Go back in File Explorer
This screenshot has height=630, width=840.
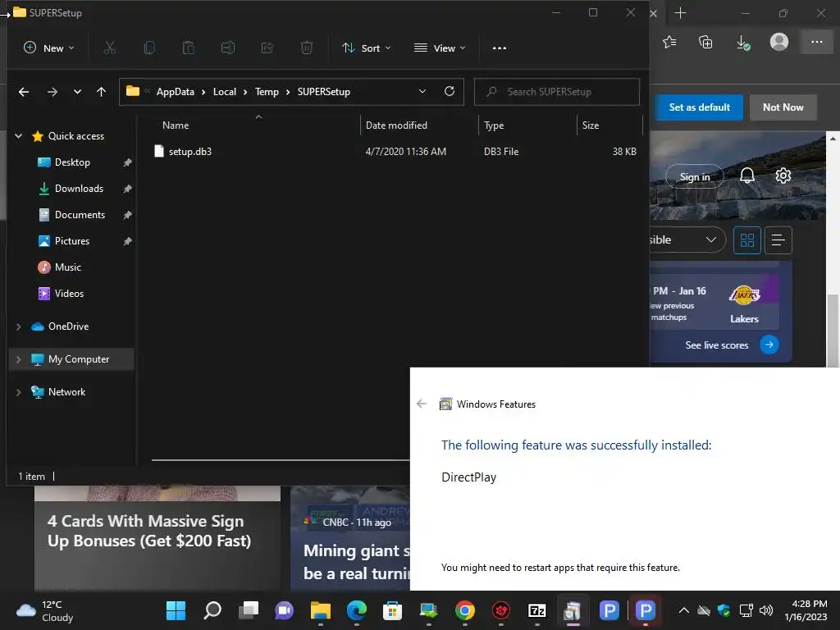coord(24,92)
